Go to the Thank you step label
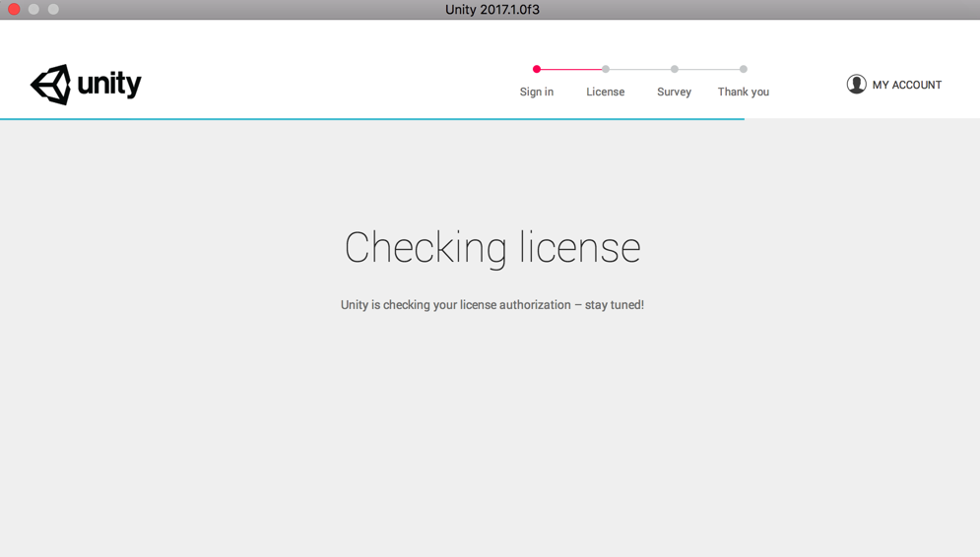 coord(743,92)
